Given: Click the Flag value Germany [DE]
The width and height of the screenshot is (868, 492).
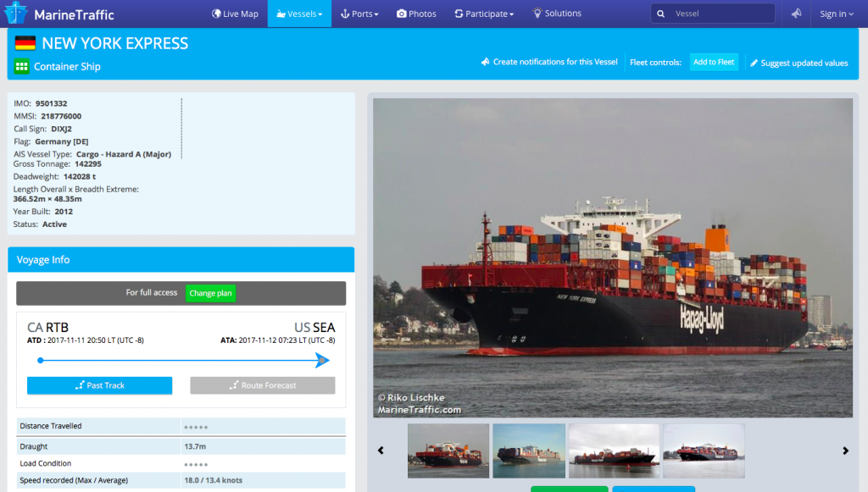Looking at the screenshot, I should click(61, 141).
